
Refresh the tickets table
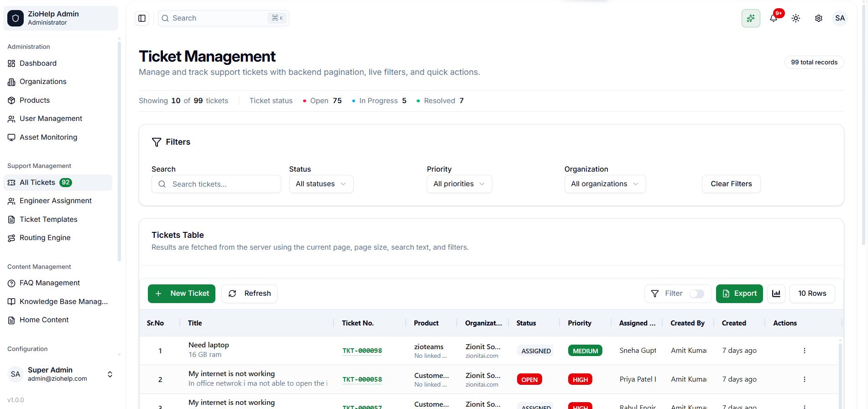pyautogui.click(x=249, y=294)
